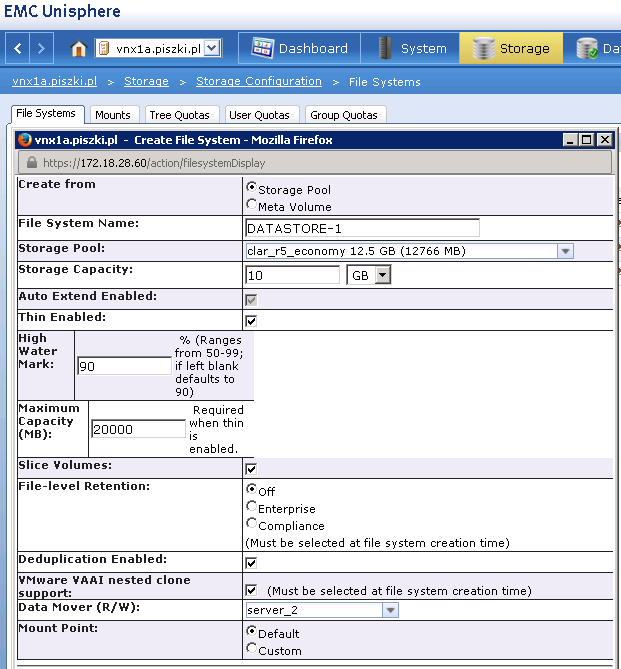Switch to the Group Quotas tab
The image size is (621, 669).
(344, 115)
